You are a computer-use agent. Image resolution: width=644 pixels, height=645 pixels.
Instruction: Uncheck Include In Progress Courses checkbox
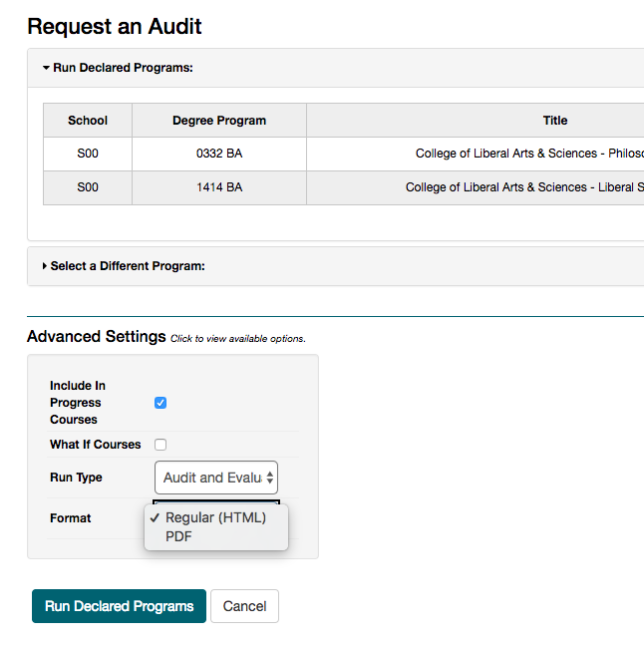pos(161,403)
